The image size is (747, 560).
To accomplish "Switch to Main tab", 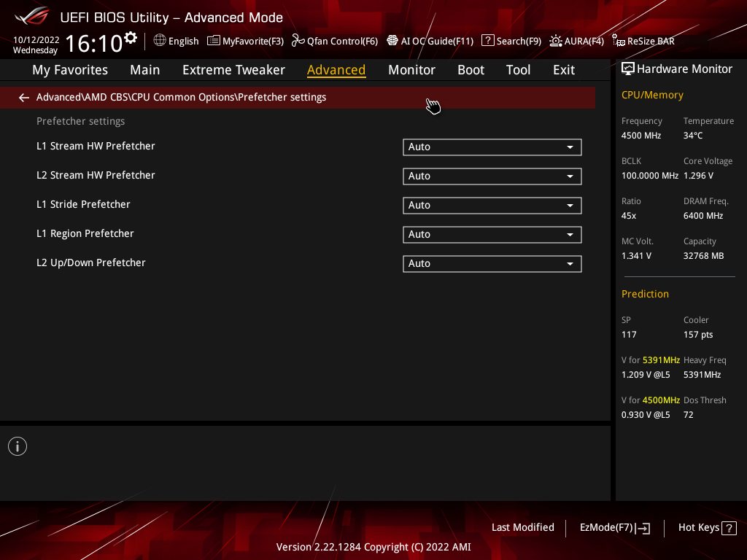I will point(145,70).
